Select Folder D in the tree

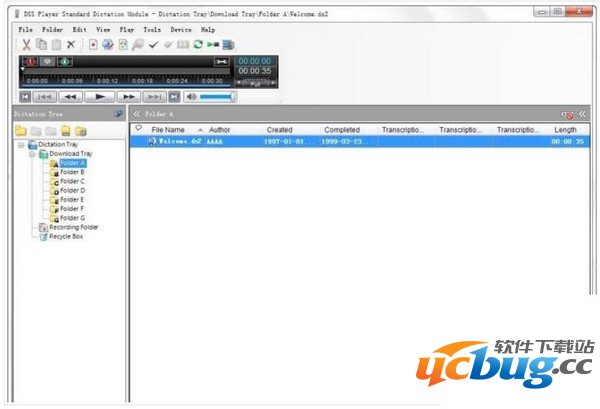(x=72, y=190)
